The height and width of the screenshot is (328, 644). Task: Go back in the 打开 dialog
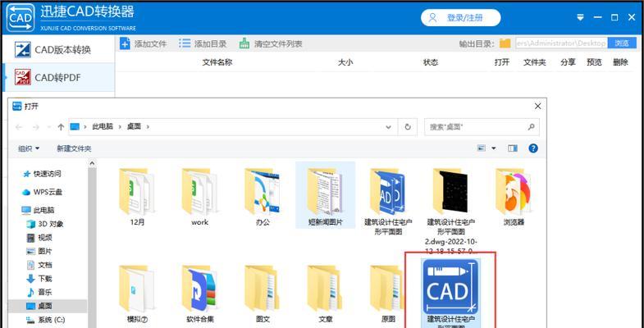(19, 127)
